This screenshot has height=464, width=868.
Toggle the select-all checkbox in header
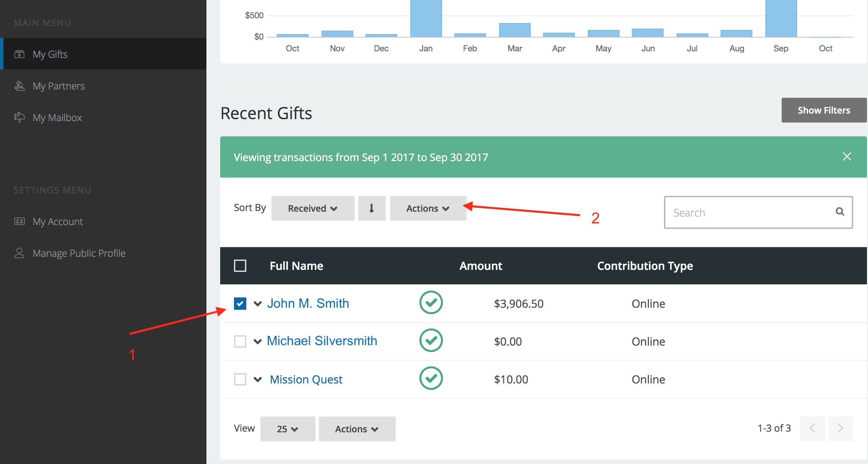(x=240, y=266)
